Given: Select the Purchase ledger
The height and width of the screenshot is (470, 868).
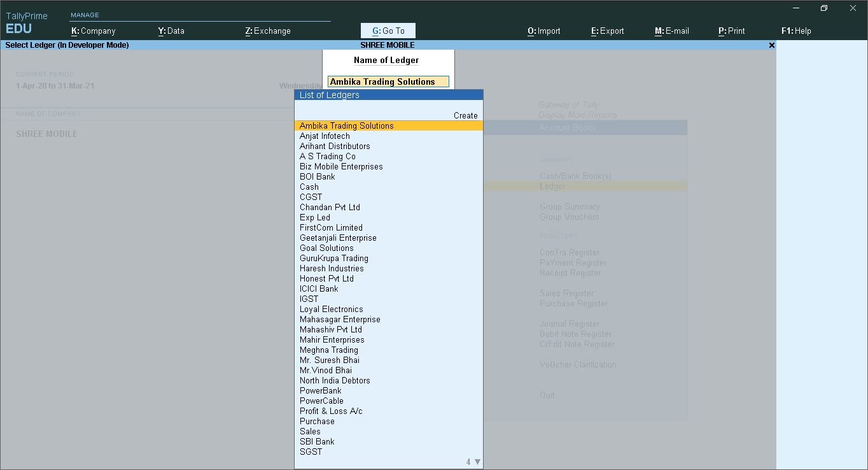Looking at the screenshot, I should coord(316,421).
